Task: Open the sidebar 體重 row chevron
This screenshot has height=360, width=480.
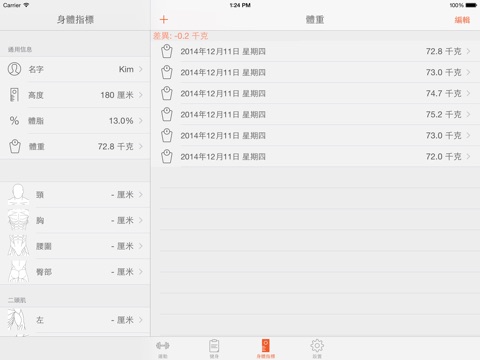Action: point(141,146)
